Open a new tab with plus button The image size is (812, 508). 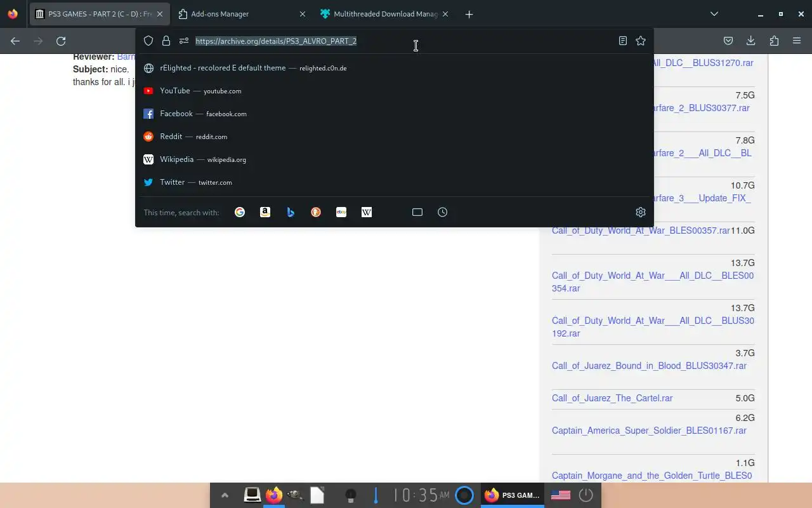(469, 14)
